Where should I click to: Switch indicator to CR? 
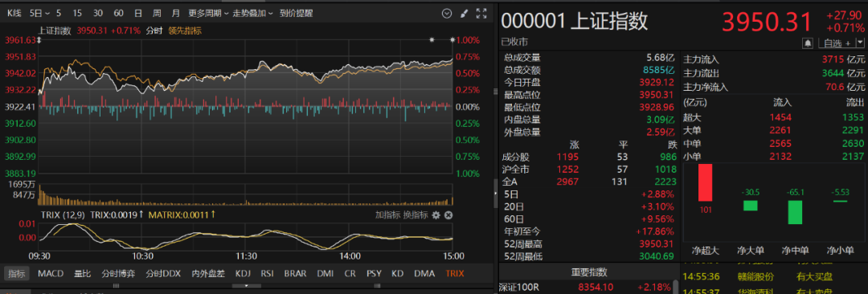pos(350,273)
